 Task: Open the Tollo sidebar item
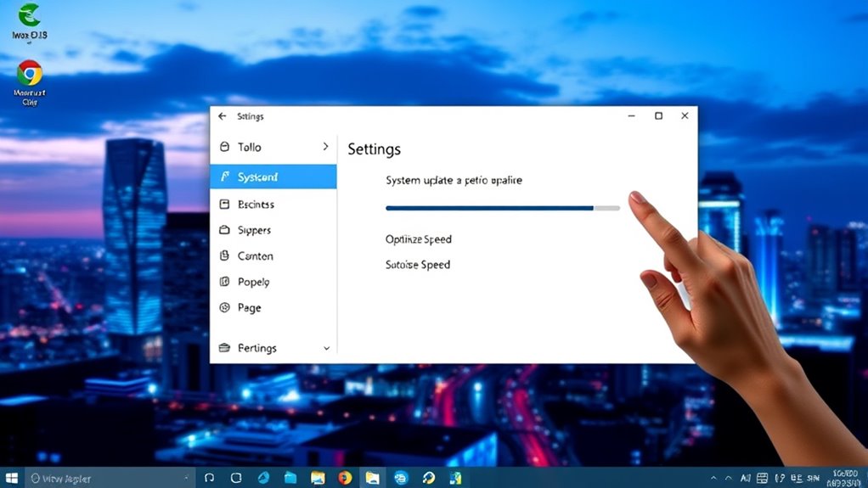pos(273,147)
